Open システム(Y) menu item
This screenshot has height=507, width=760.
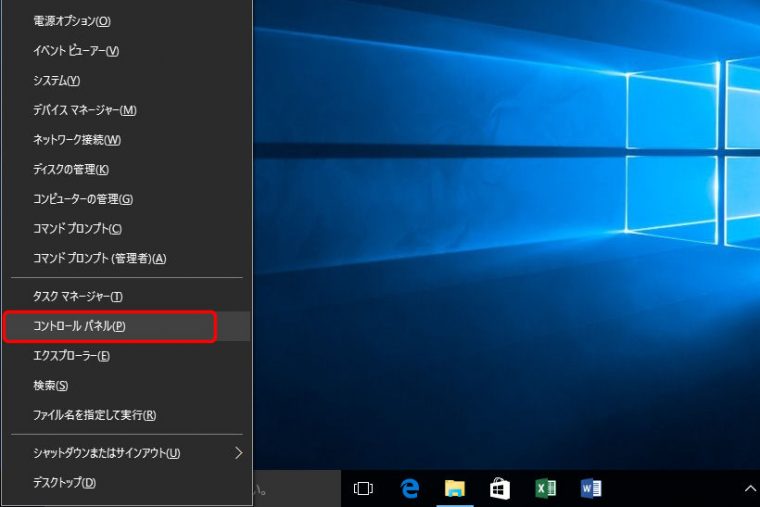point(127,80)
